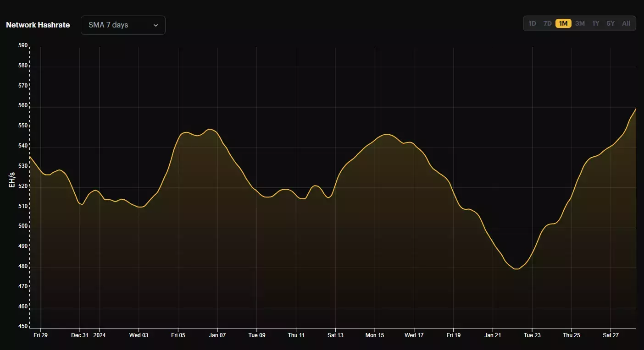Screen dimensions: 644x350
Task: Click the 560 y-axis value
Action: pos(22,106)
